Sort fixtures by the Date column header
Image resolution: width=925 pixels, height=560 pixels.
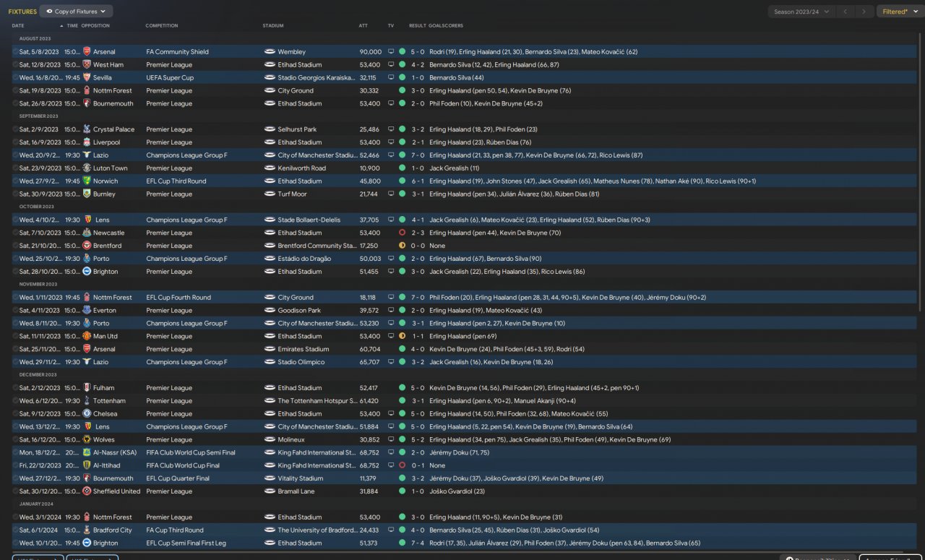(x=18, y=26)
